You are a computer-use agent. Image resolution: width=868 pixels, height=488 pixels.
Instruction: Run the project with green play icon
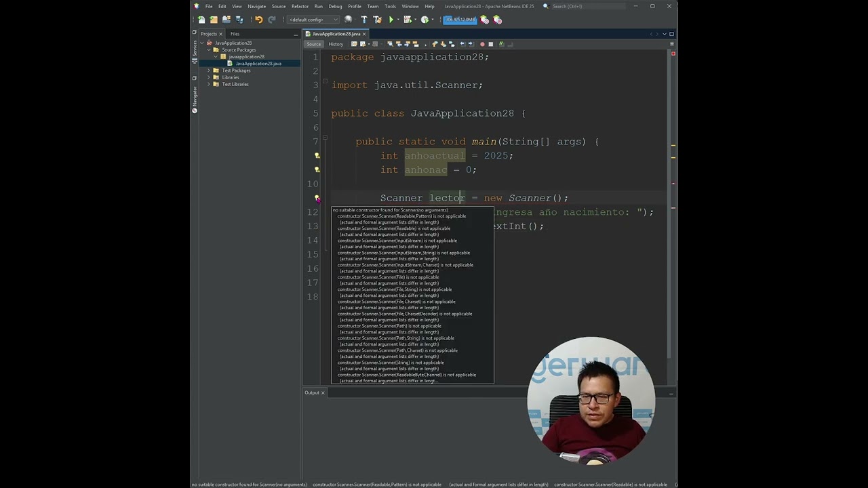point(391,20)
